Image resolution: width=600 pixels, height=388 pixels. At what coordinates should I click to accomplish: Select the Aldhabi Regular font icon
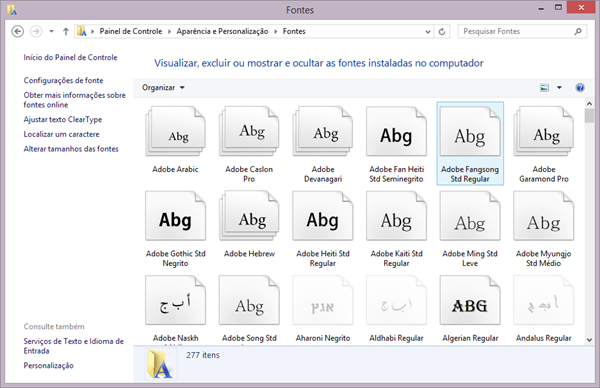pyautogui.click(x=396, y=300)
